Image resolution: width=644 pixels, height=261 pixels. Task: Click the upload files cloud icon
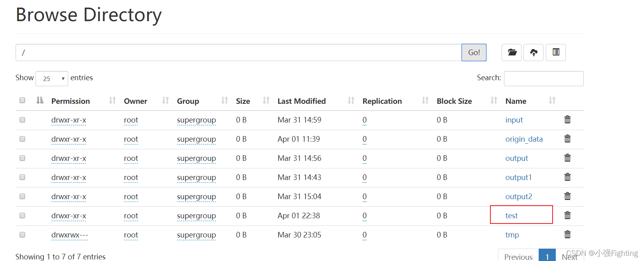tap(533, 52)
